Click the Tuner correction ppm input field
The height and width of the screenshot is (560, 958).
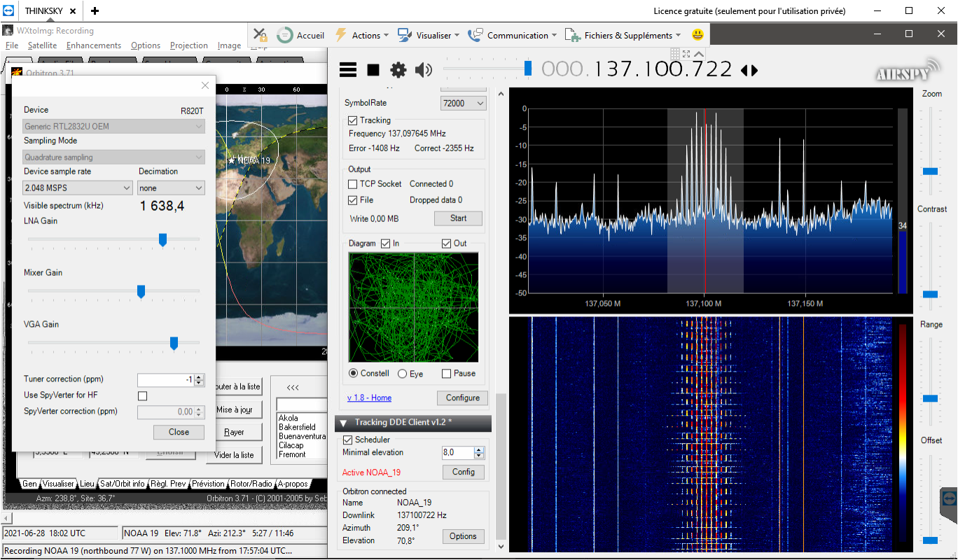[165, 380]
